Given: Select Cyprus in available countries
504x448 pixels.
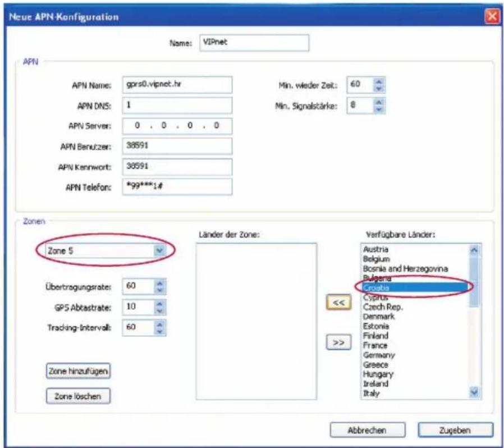Looking at the screenshot, I should point(375,297).
